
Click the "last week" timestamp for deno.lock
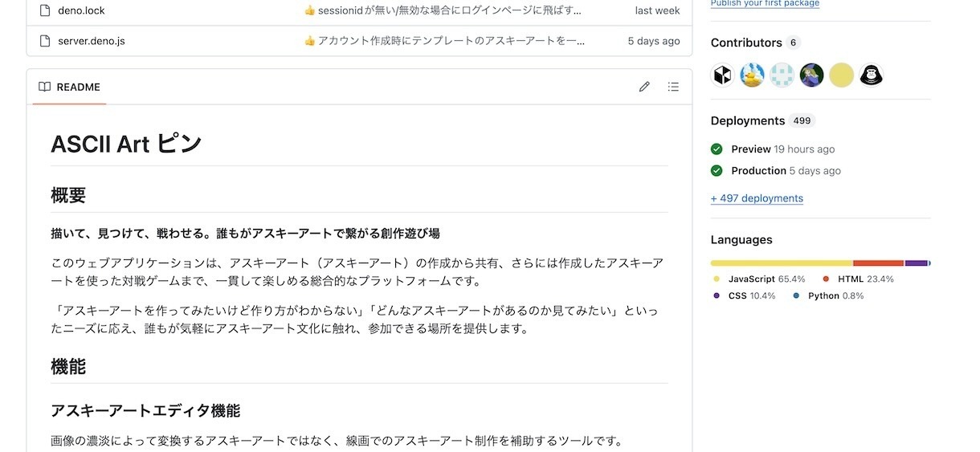coord(657,10)
